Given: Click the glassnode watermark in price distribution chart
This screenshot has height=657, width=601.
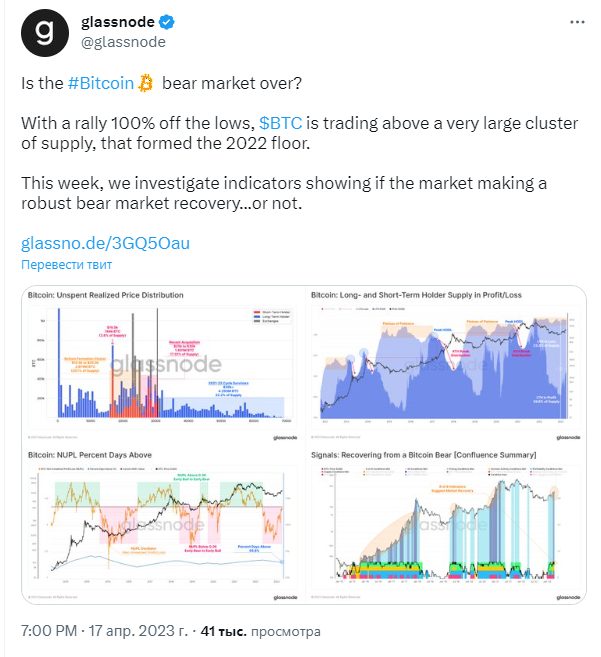Looking at the screenshot, I should point(166,364).
